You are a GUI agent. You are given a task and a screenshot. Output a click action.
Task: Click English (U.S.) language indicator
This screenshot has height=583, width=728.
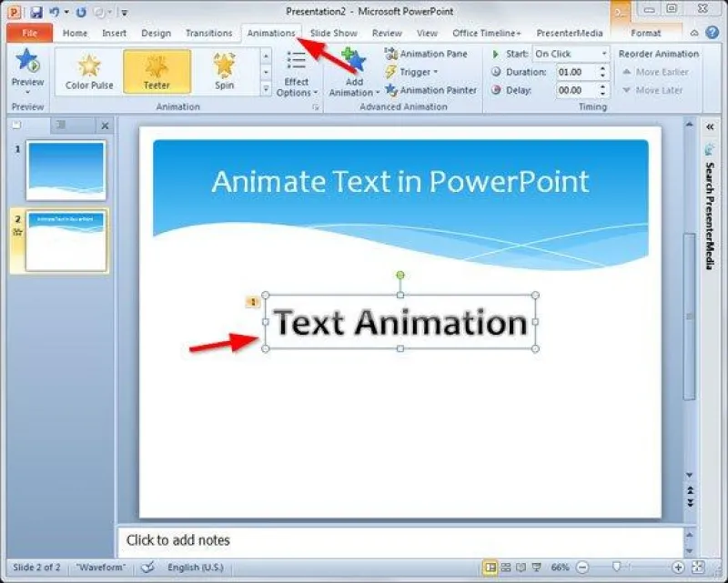(x=196, y=568)
